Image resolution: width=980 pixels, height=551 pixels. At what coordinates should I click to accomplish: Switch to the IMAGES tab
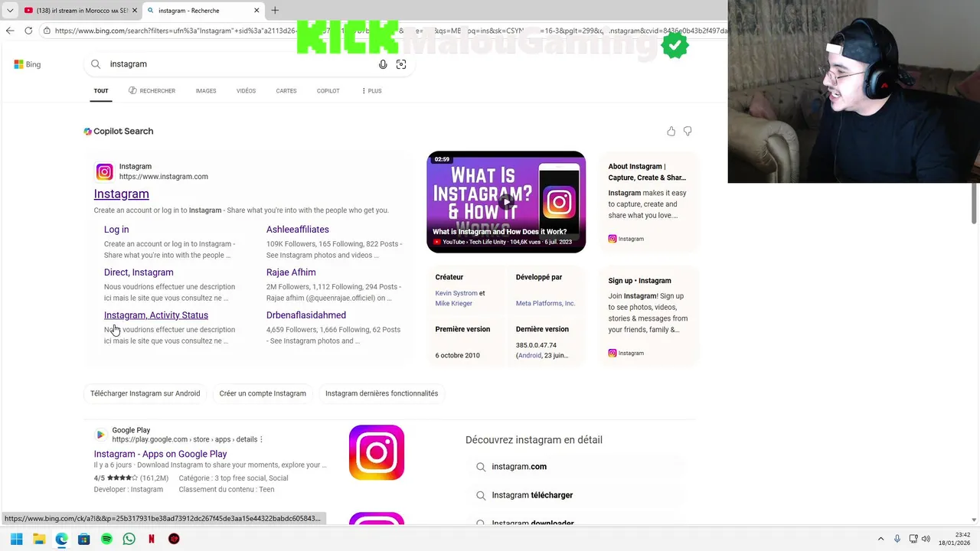pyautogui.click(x=206, y=91)
